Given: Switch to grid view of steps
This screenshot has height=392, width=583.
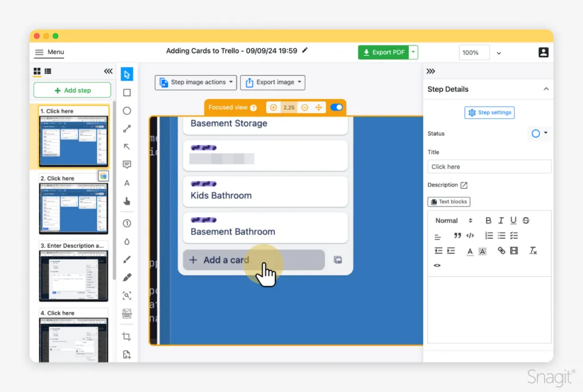Looking at the screenshot, I should point(37,71).
